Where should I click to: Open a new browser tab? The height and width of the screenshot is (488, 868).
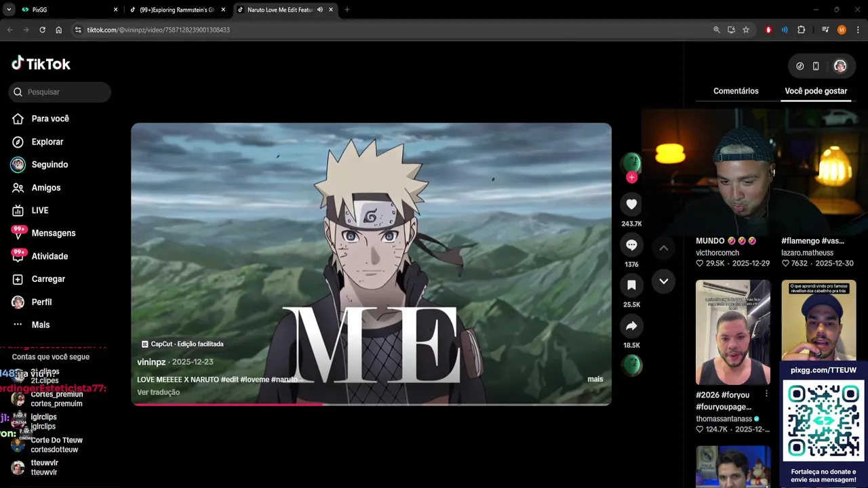347,9
